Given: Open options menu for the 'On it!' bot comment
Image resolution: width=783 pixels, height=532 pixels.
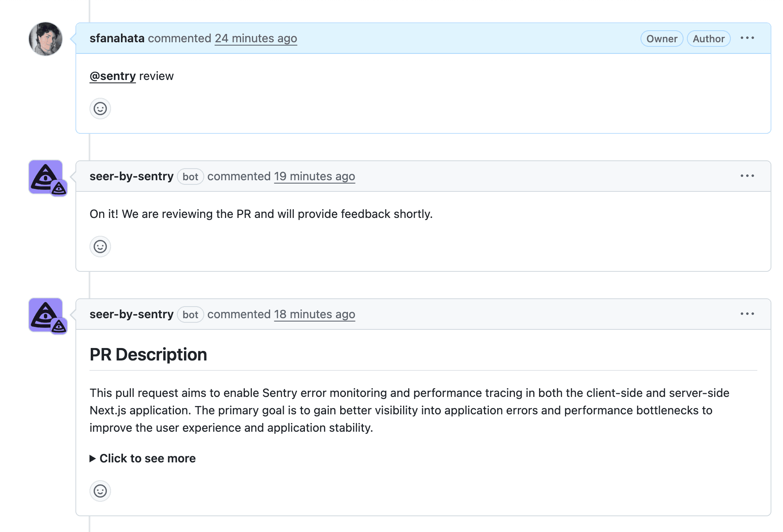Looking at the screenshot, I should tap(747, 176).
